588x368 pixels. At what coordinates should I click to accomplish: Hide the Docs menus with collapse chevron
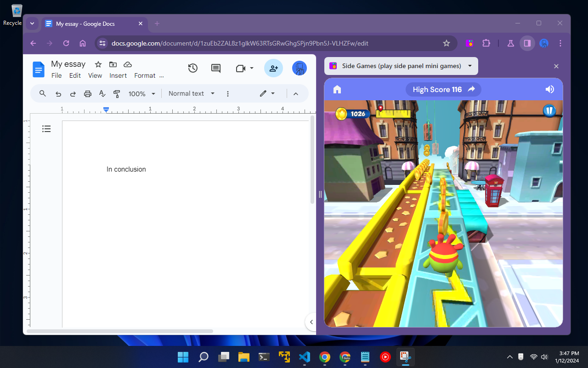tap(296, 94)
